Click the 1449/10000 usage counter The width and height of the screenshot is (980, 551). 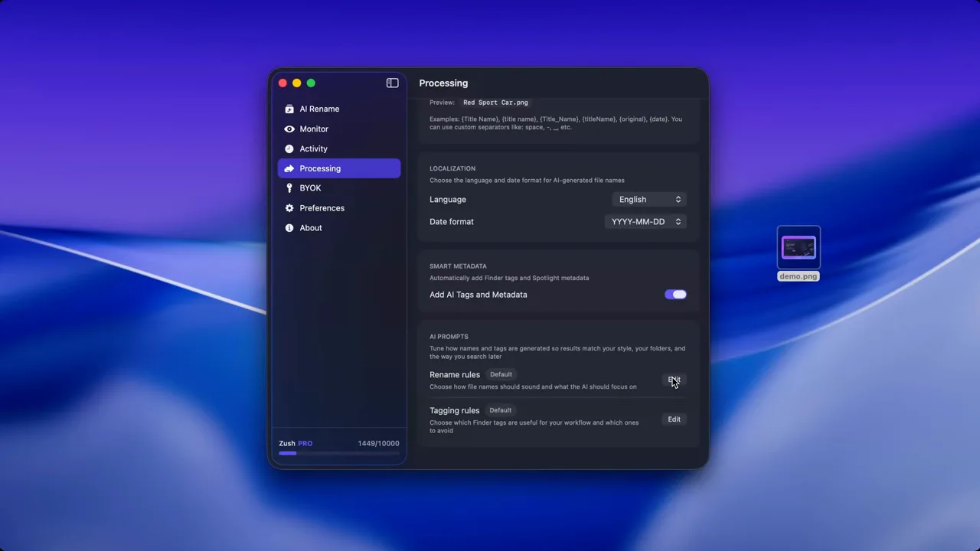pyautogui.click(x=378, y=443)
